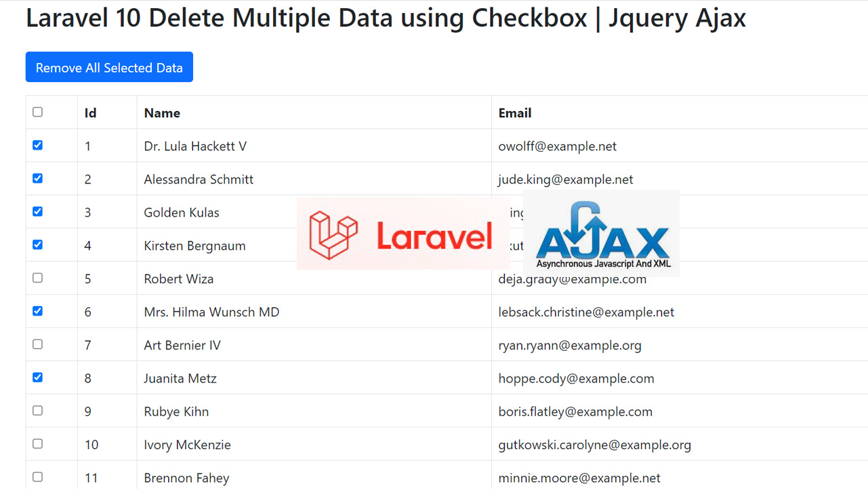The image size is (868, 489).
Task: Click the name Golden Kulas
Action: coord(182,213)
